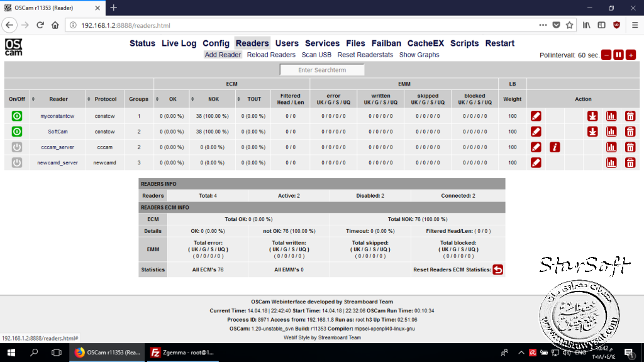Screen dimensions: 644x362
Task: Open SoftCam reader name link
Action: tap(57, 132)
